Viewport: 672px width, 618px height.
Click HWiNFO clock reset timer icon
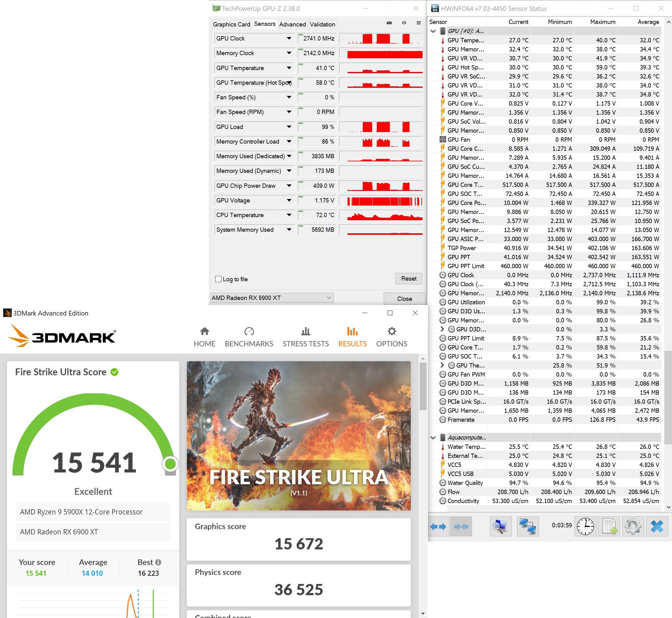click(x=585, y=527)
